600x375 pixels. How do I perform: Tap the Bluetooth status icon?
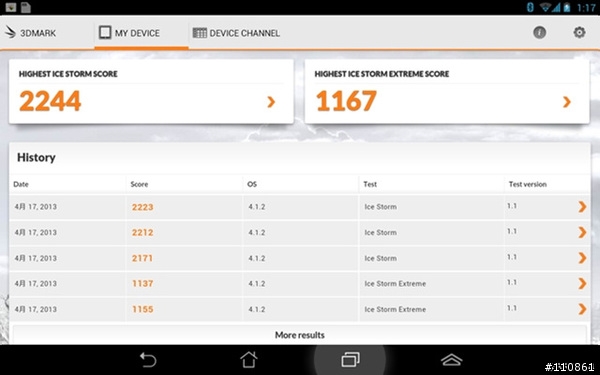pos(530,7)
